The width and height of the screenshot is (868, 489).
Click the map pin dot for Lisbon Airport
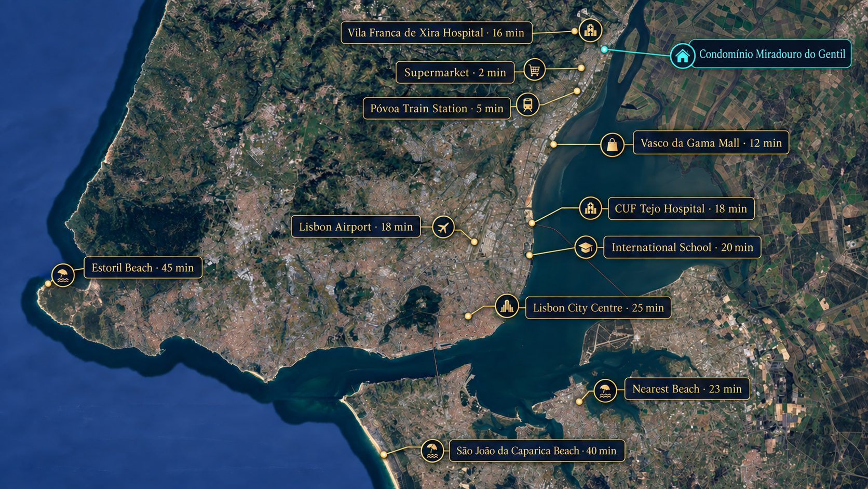pyautogui.click(x=474, y=242)
